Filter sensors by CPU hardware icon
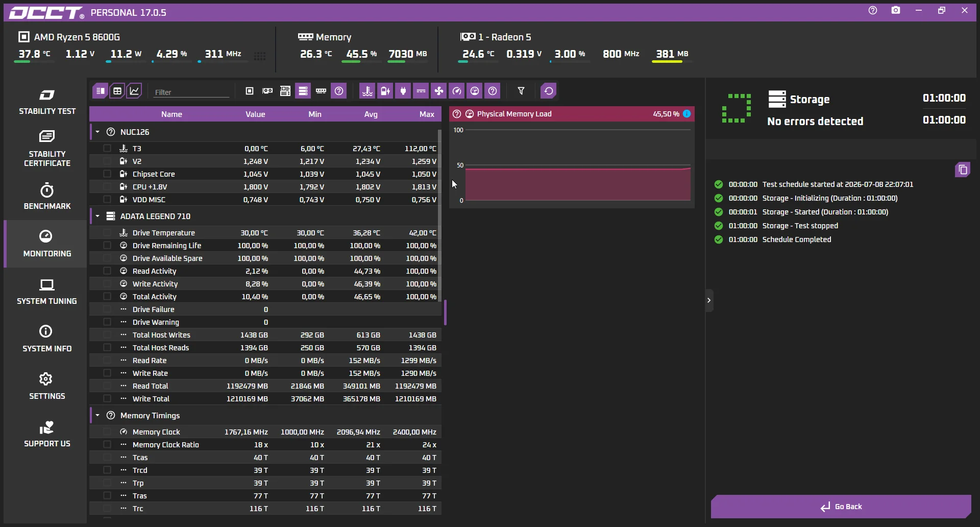The width and height of the screenshot is (980, 527). coord(250,91)
